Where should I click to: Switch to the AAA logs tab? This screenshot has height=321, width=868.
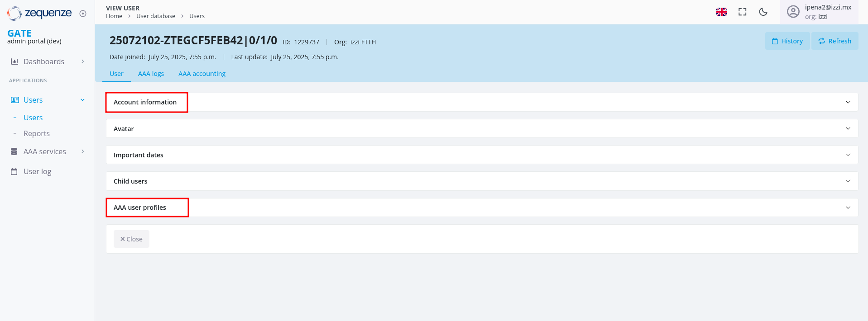pos(151,74)
